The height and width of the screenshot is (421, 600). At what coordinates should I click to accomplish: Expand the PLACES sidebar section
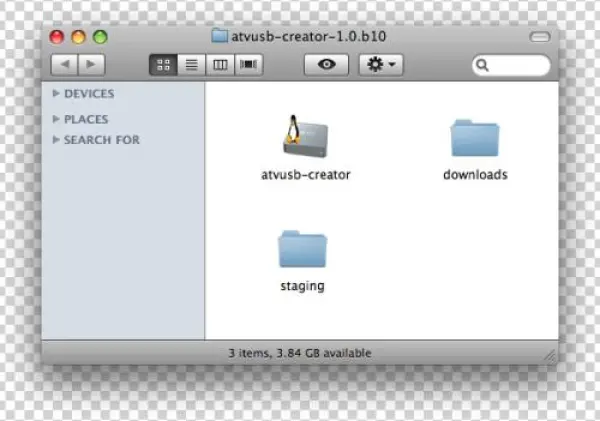pos(56,119)
